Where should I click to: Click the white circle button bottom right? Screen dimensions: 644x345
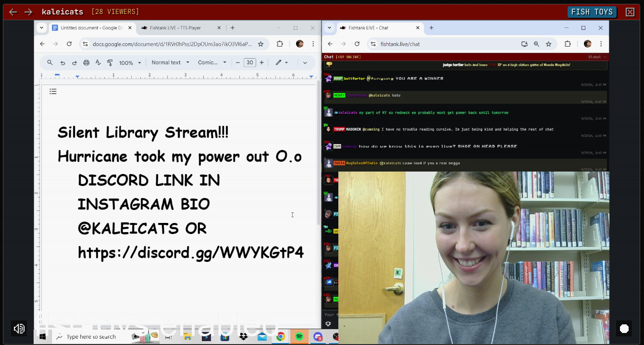pyautogui.click(x=624, y=329)
